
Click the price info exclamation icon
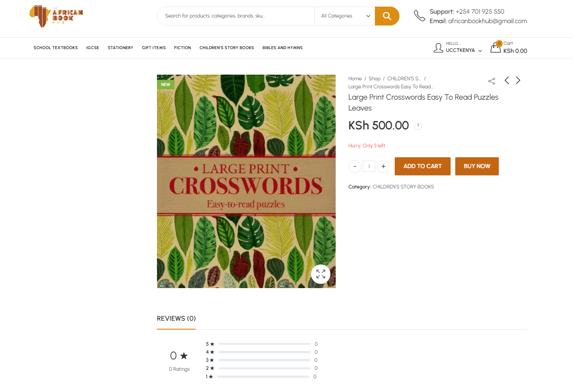pyautogui.click(x=418, y=126)
